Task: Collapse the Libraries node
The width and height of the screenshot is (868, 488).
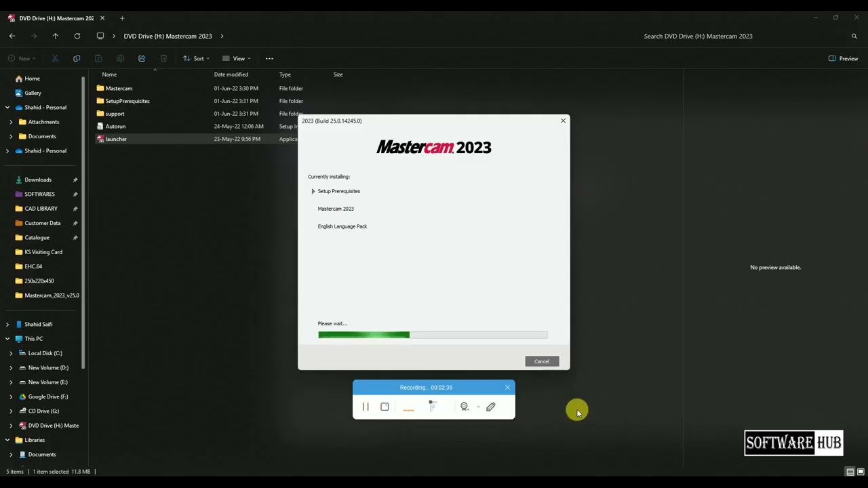Action: pyautogui.click(x=7, y=440)
